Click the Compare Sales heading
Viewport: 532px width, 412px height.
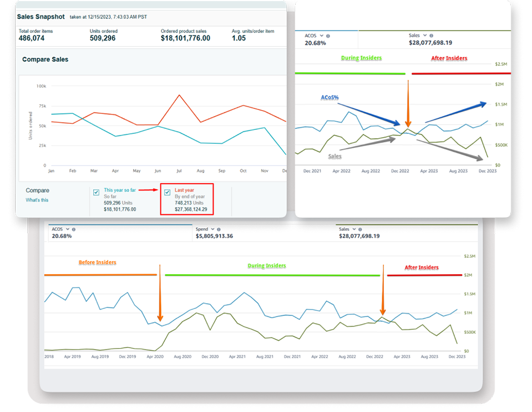pyautogui.click(x=45, y=59)
